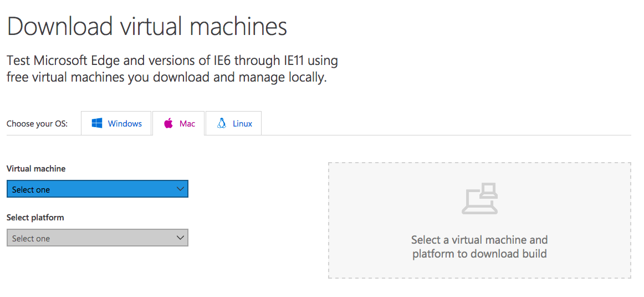
Task: Click "Select one" text in gray dropdown
Action: pyautogui.click(x=31, y=239)
